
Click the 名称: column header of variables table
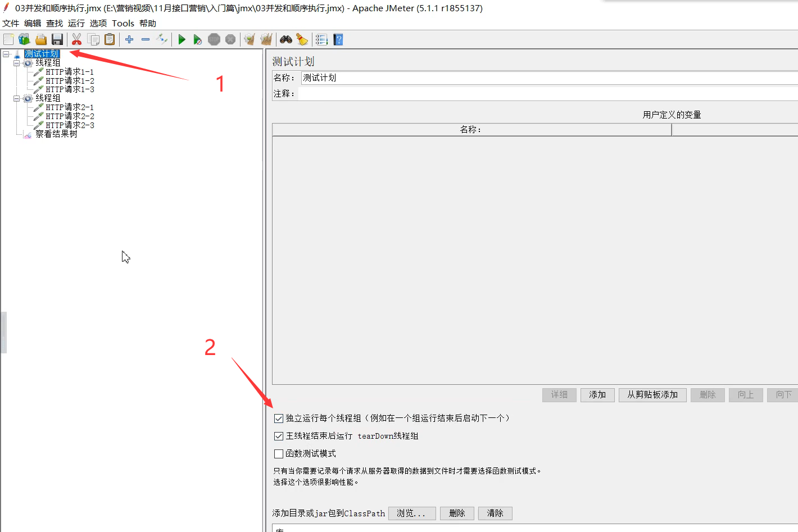471,130
